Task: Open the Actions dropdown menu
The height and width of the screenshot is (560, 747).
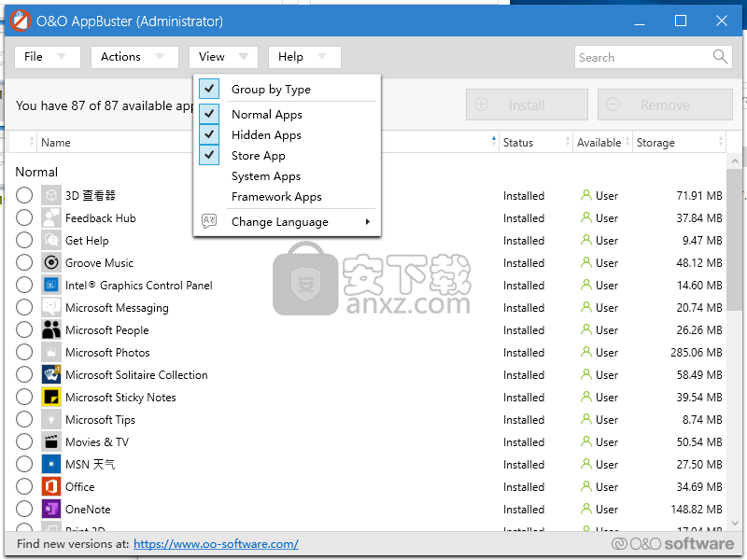Action: pyautogui.click(x=134, y=57)
